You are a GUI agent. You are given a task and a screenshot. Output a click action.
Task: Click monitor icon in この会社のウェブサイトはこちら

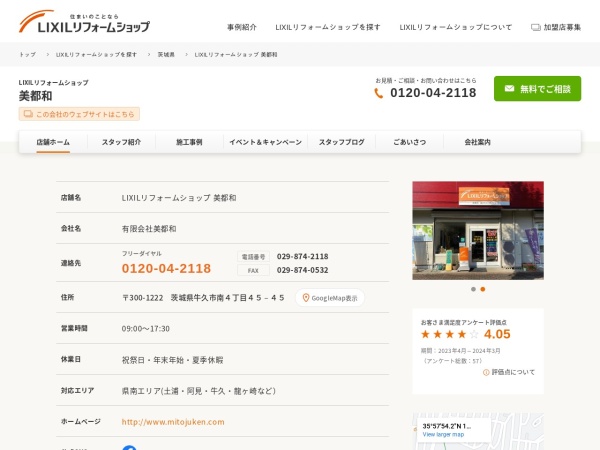[x=28, y=114]
